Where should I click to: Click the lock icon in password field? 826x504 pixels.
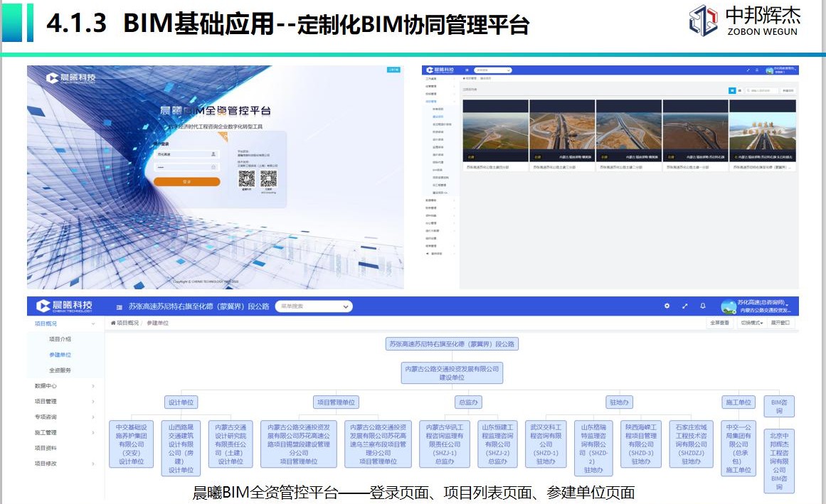tap(213, 167)
